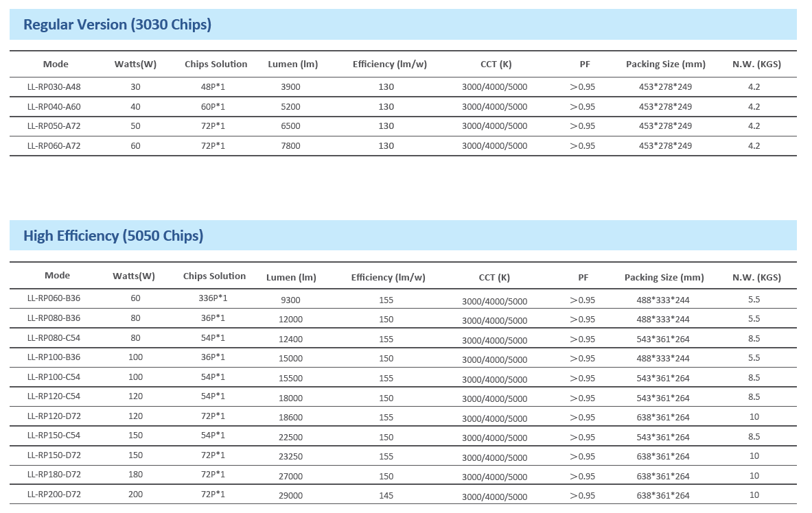812x513 pixels.
Task: Click the 3900 lumen value
Action: pyautogui.click(x=291, y=87)
